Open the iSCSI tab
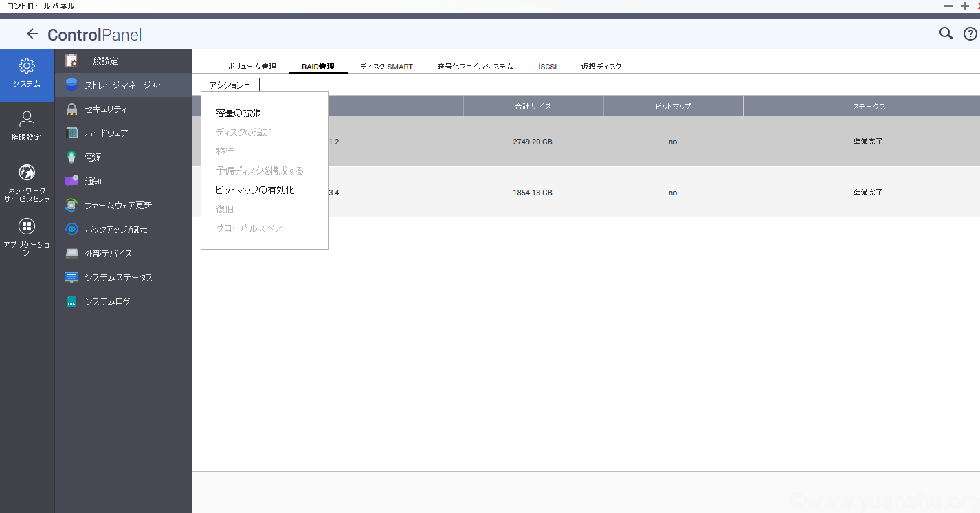 [548, 67]
